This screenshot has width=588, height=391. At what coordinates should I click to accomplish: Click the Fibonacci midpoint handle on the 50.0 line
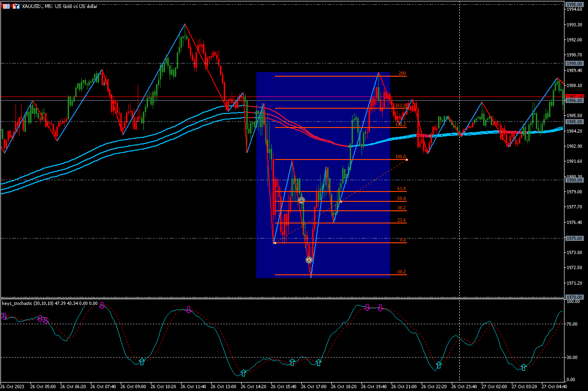(x=340, y=201)
